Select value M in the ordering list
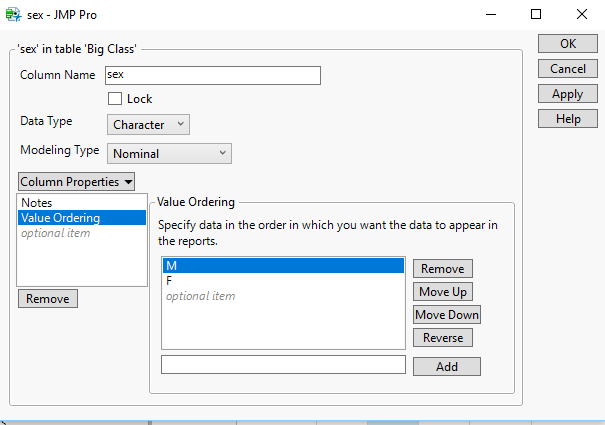This screenshot has height=425, width=605. tap(283, 266)
